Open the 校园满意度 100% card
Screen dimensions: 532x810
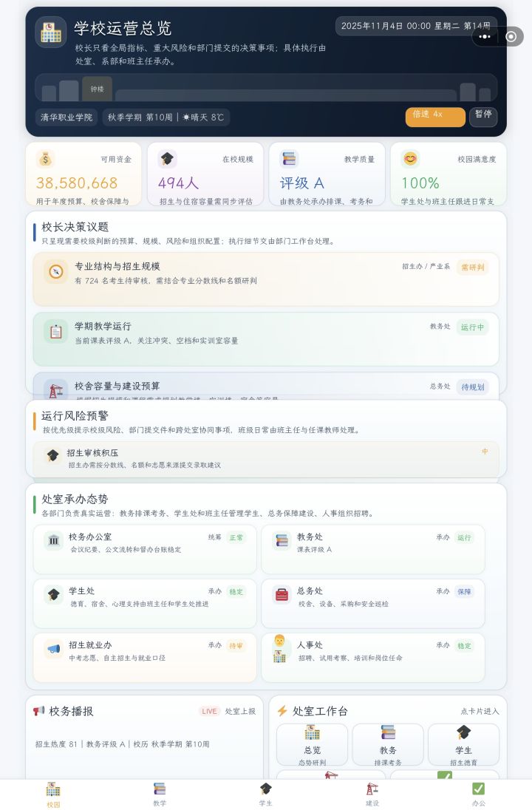point(449,174)
